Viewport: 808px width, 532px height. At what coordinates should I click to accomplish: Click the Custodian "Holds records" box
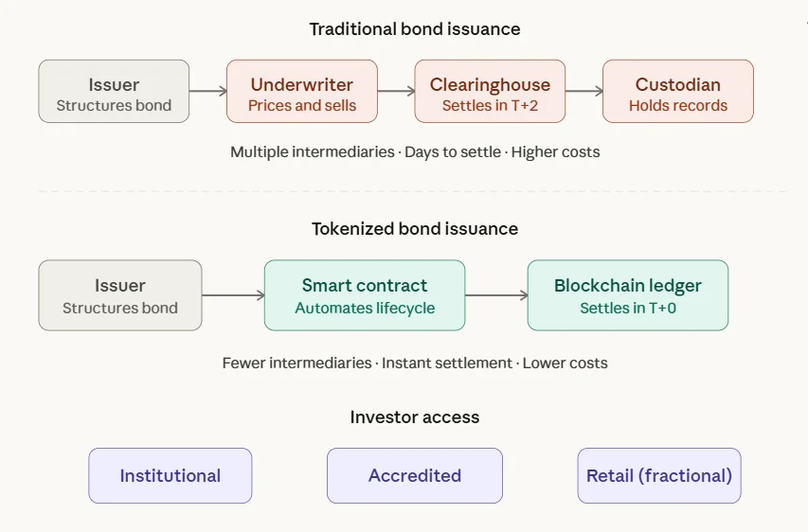[x=678, y=92]
